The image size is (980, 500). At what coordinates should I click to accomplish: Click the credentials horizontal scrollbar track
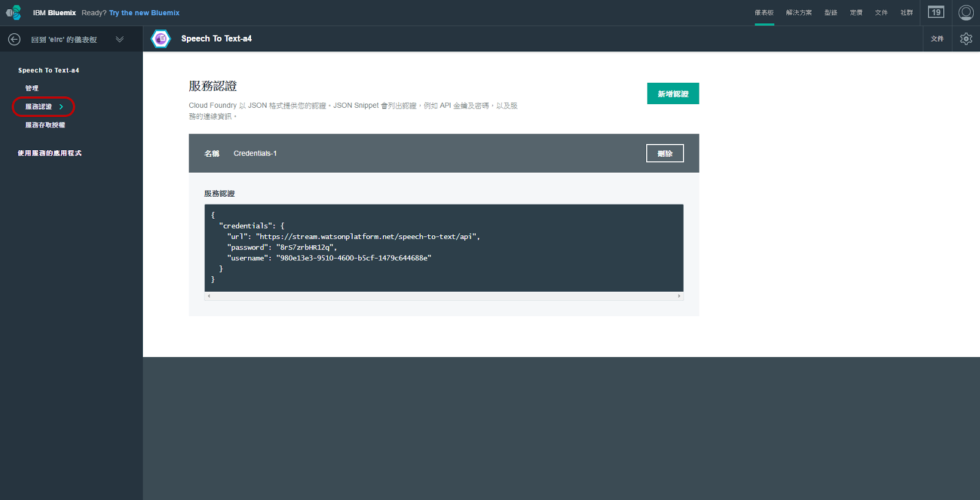(x=444, y=296)
